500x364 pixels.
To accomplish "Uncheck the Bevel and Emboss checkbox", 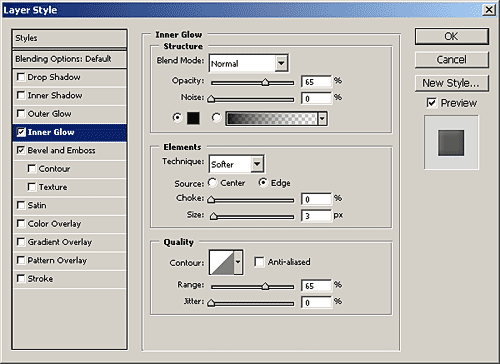I will click(21, 150).
